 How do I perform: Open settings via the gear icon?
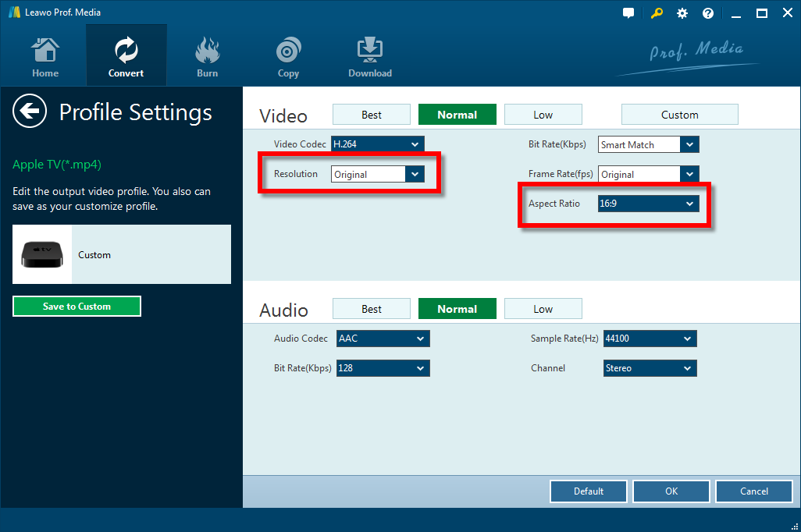coord(682,13)
